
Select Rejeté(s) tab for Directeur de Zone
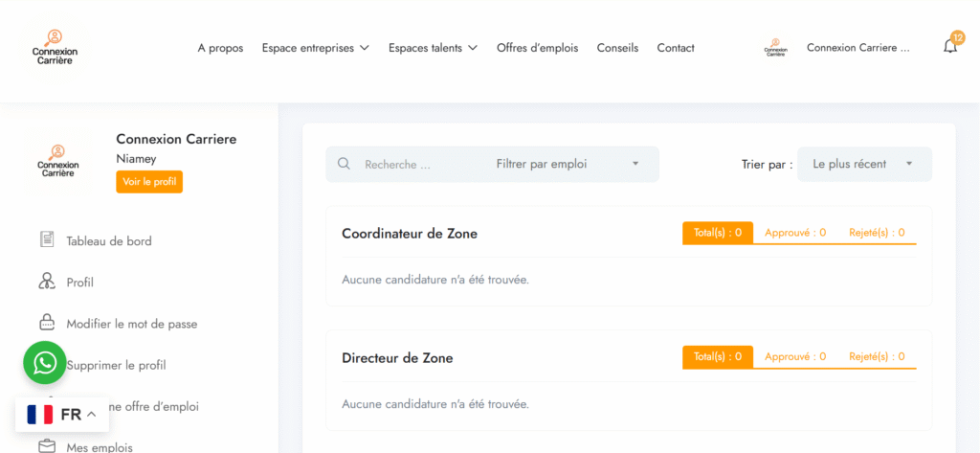point(877,357)
